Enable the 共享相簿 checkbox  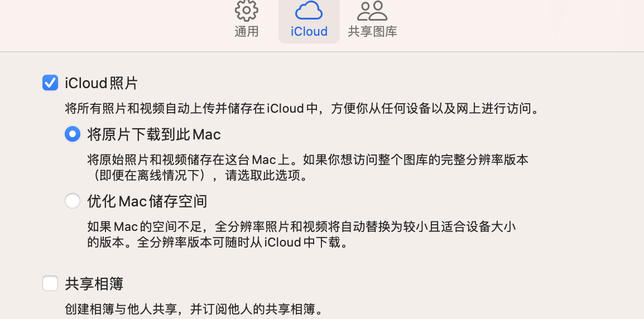pos(50,284)
